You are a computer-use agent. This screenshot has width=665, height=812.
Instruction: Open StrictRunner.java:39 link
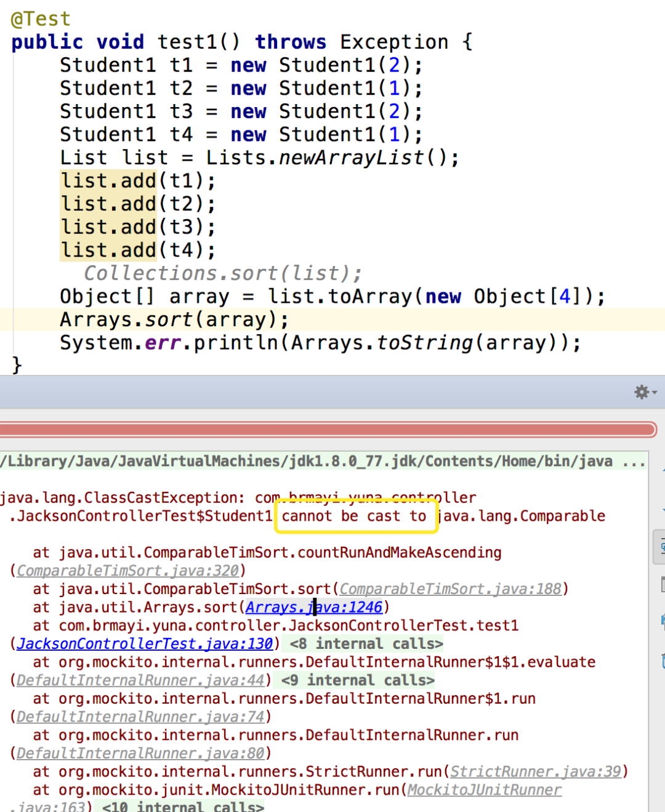point(536,771)
